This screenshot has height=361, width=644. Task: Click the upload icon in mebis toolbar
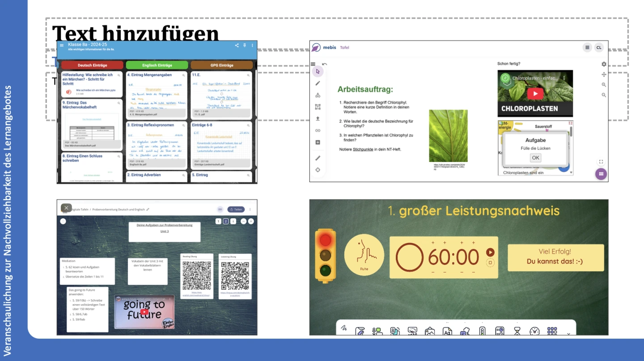click(x=318, y=119)
